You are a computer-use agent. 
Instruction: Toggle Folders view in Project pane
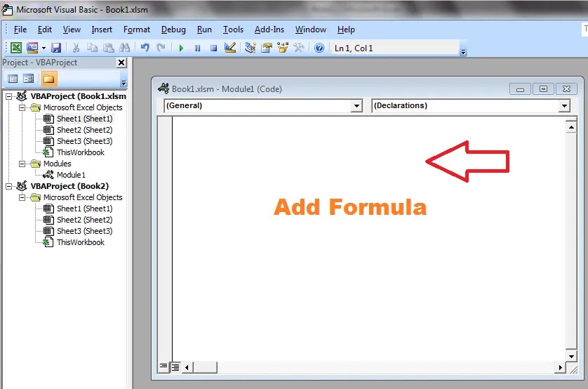48,79
